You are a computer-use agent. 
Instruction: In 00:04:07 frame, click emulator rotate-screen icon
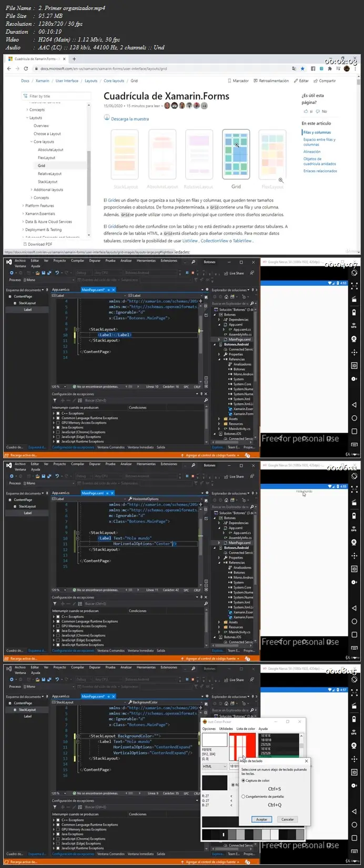pyautogui.click(x=354, y=273)
